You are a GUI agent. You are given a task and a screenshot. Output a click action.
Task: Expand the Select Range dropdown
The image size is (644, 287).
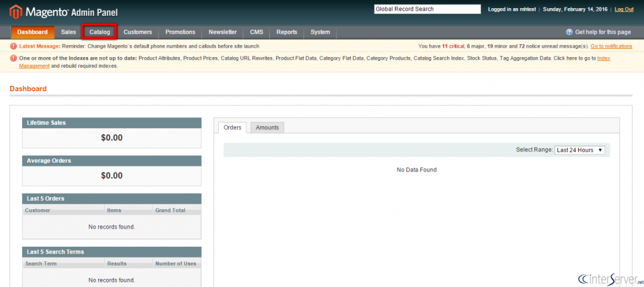pos(579,150)
